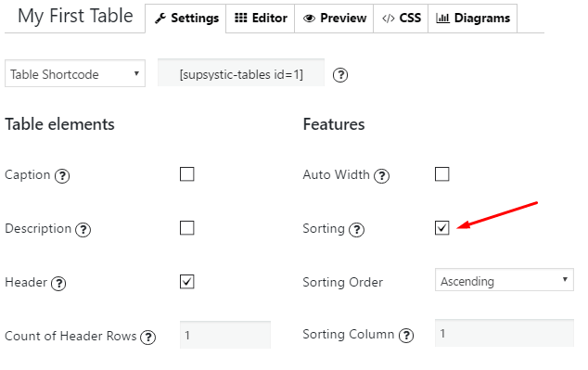Tick the Auto Width checkbox
The height and width of the screenshot is (370, 588).
[442, 174]
